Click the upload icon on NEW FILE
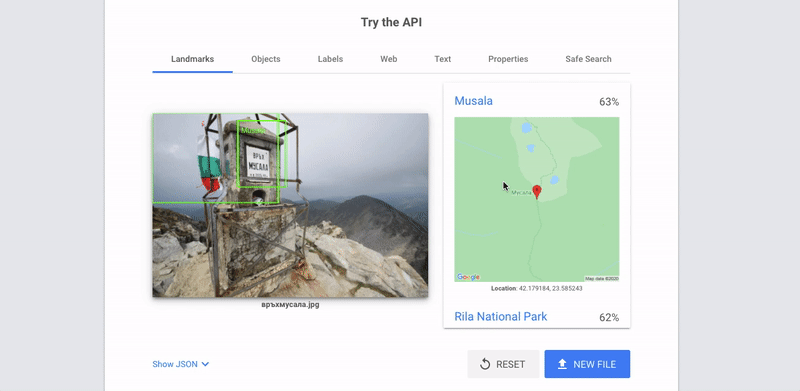 coord(562,364)
